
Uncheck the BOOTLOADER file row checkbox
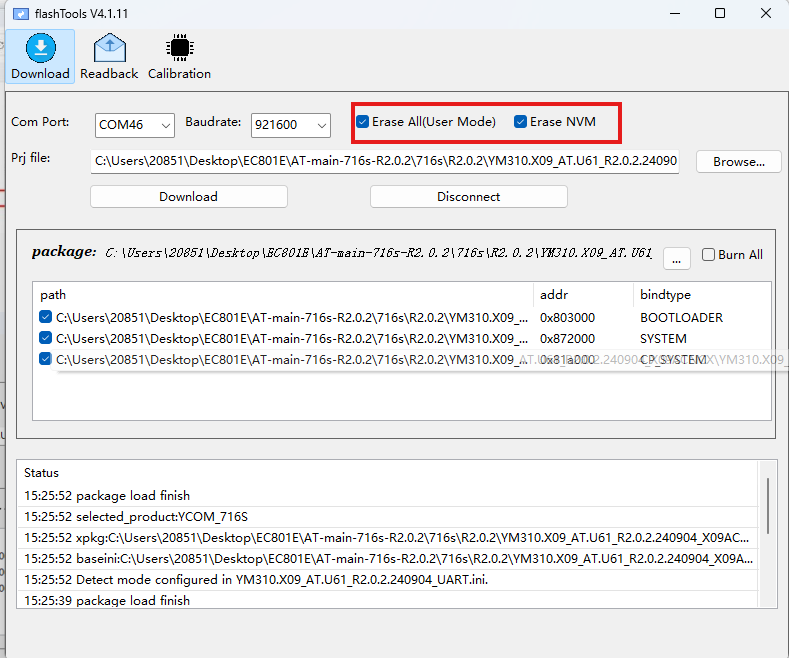pyautogui.click(x=46, y=318)
